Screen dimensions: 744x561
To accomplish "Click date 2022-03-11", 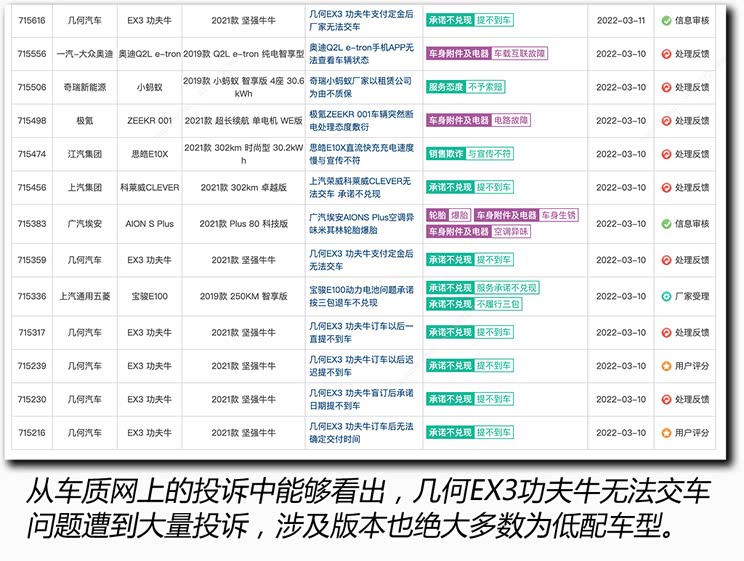I will (x=621, y=20).
